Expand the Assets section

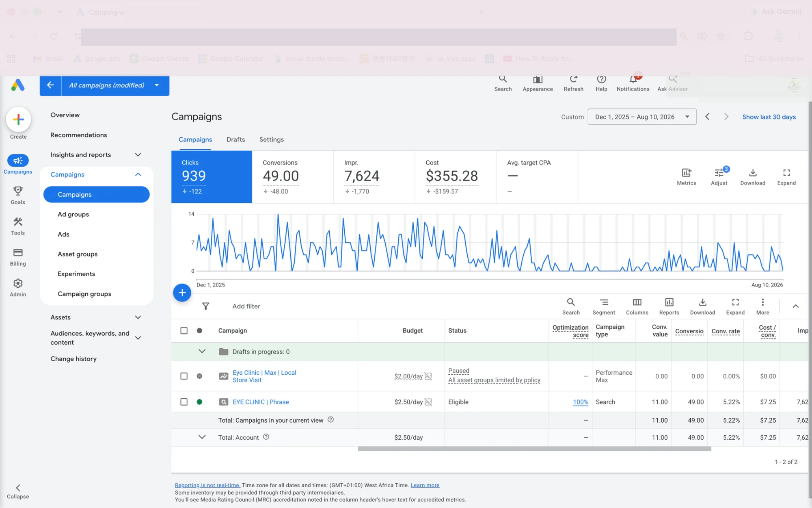click(138, 317)
